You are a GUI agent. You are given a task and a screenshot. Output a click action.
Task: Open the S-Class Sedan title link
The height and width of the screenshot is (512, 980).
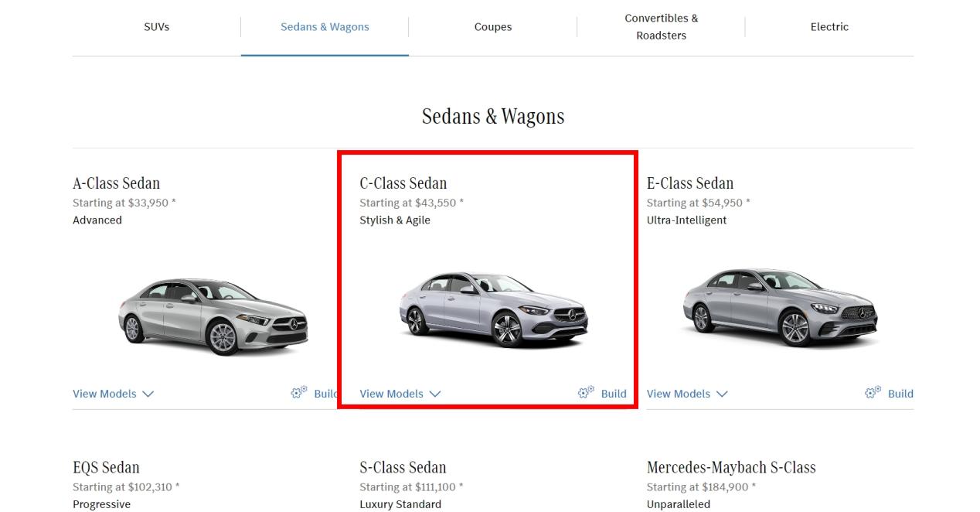403,467
